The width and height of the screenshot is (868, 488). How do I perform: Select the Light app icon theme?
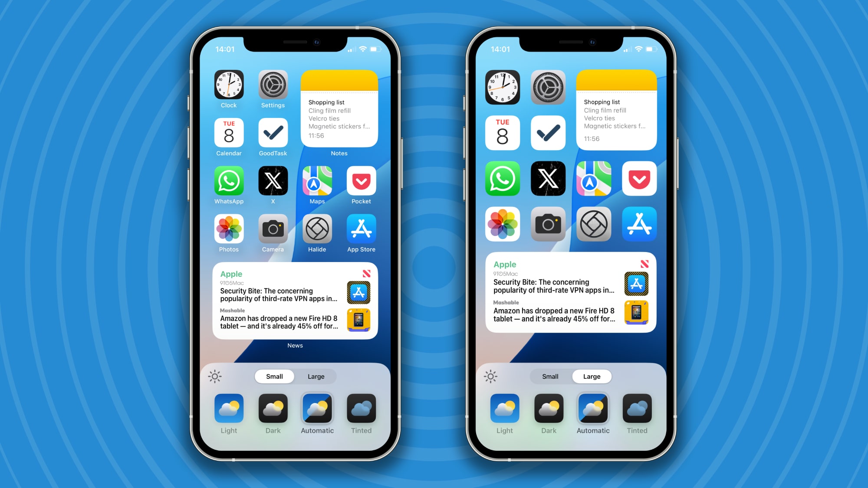(228, 410)
